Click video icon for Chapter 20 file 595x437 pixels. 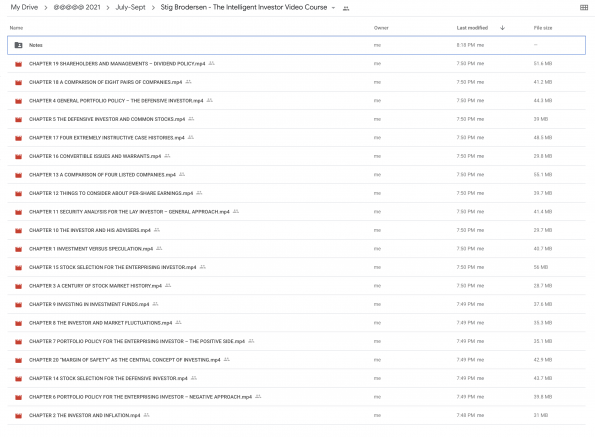coord(18,360)
